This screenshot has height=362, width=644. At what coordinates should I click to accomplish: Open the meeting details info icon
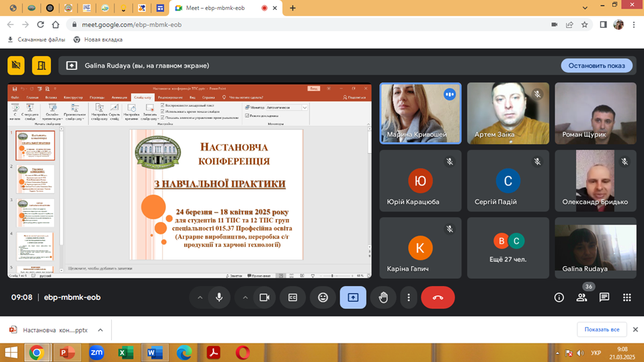click(x=559, y=297)
